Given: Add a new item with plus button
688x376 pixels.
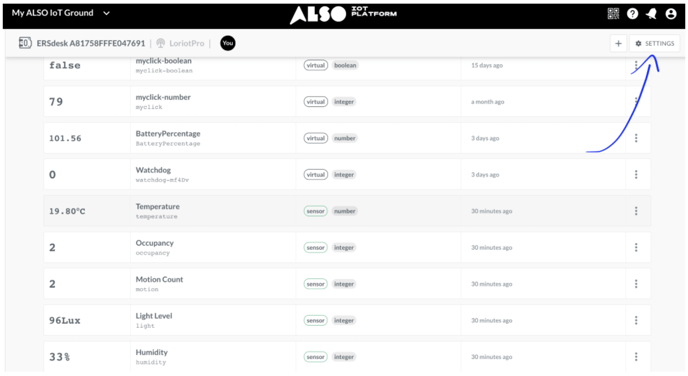Looking at the screenshot, I should [x=618, y=43].
